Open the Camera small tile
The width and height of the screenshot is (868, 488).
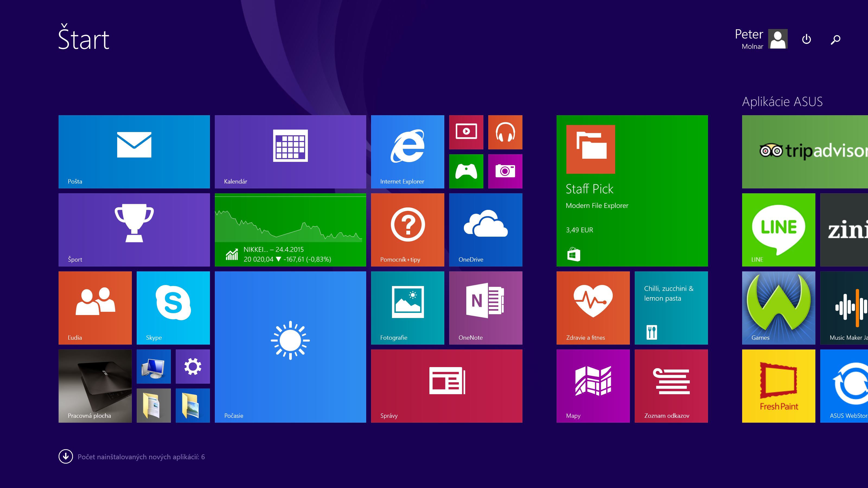click(505, 171)
